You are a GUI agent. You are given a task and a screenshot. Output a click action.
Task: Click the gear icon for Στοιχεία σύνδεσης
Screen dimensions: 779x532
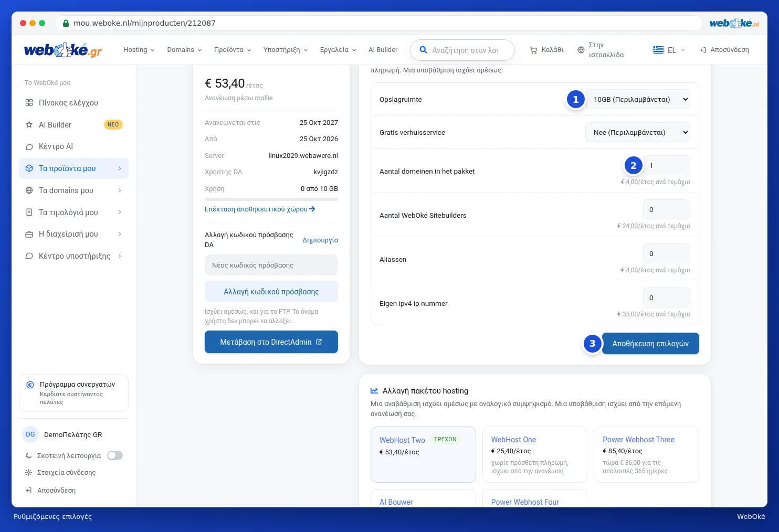(x=29, y=473)
